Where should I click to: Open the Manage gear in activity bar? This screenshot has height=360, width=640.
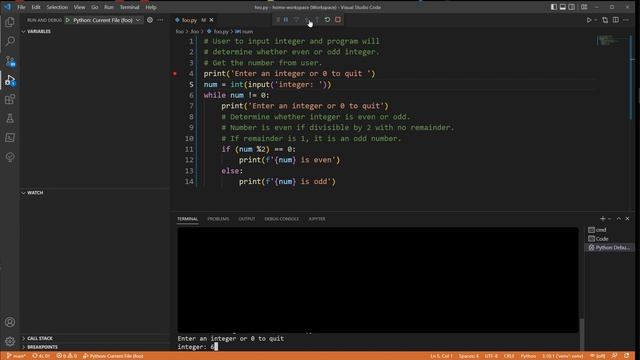click(x=10, y=341)
